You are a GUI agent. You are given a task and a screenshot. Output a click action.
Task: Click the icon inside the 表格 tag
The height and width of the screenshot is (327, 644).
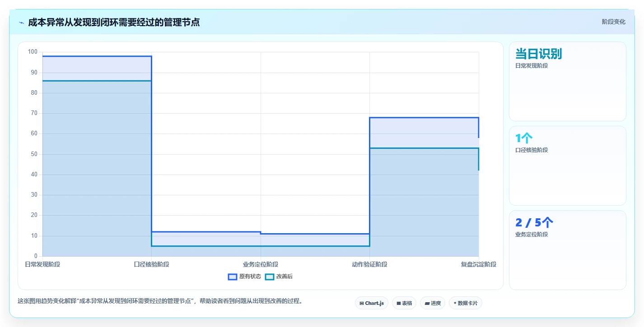pyautogui.click(x=399, y=303)
